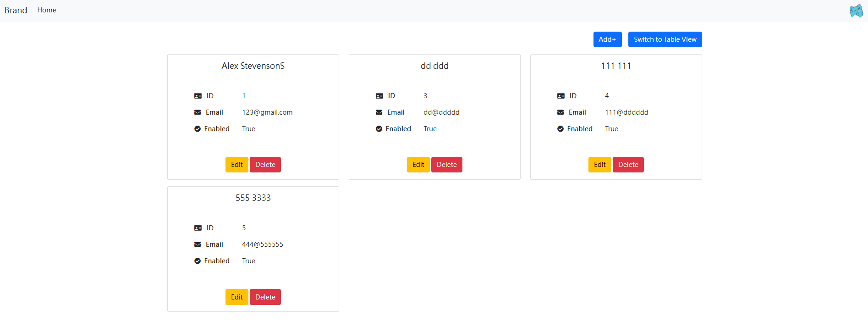Click the Enabled check icon in 555 3333 card
Screen dimensions: 868x327
click(198, 261)
